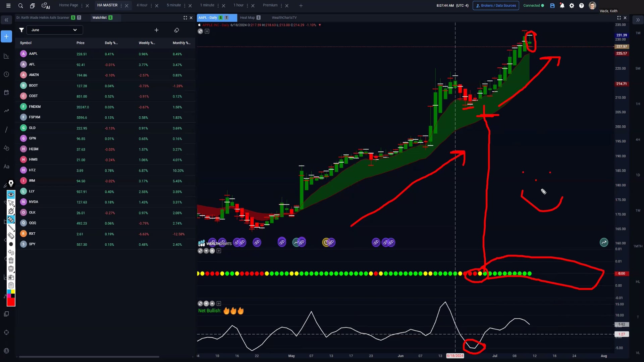Open the WealthChartsTV panel tab

tap(284, 18)
